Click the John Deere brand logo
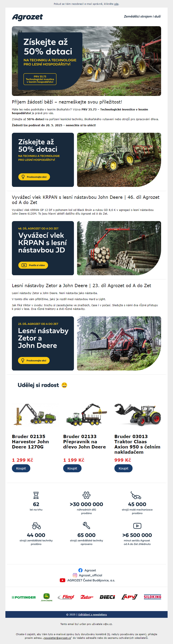 point(47,597)
